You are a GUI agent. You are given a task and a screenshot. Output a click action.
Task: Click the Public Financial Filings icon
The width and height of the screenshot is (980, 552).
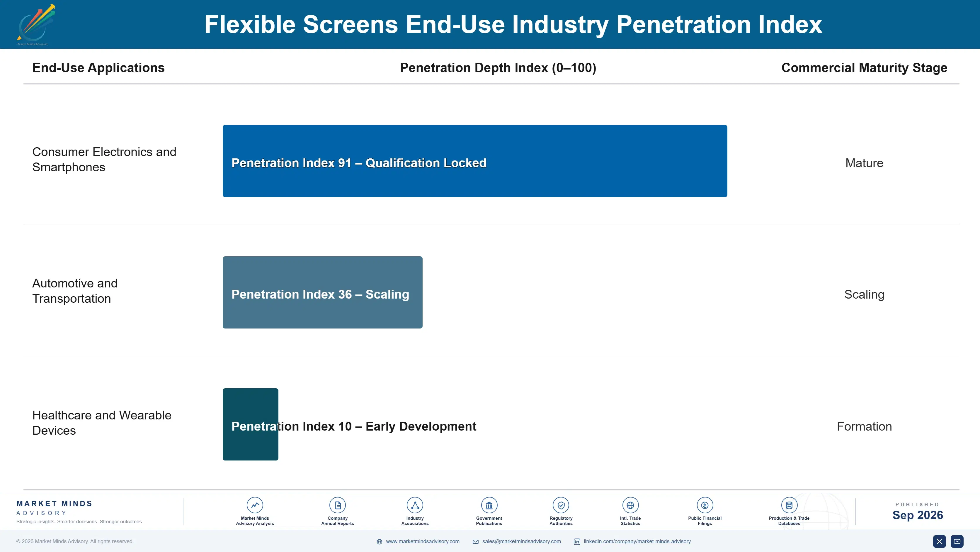(705, 505)
